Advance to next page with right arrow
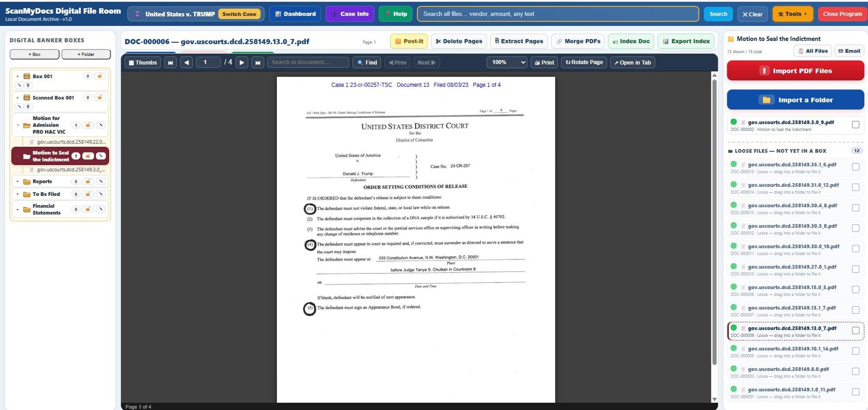This screenshot has width=868, height=410. pyautogui.click(x=242, y=63)
